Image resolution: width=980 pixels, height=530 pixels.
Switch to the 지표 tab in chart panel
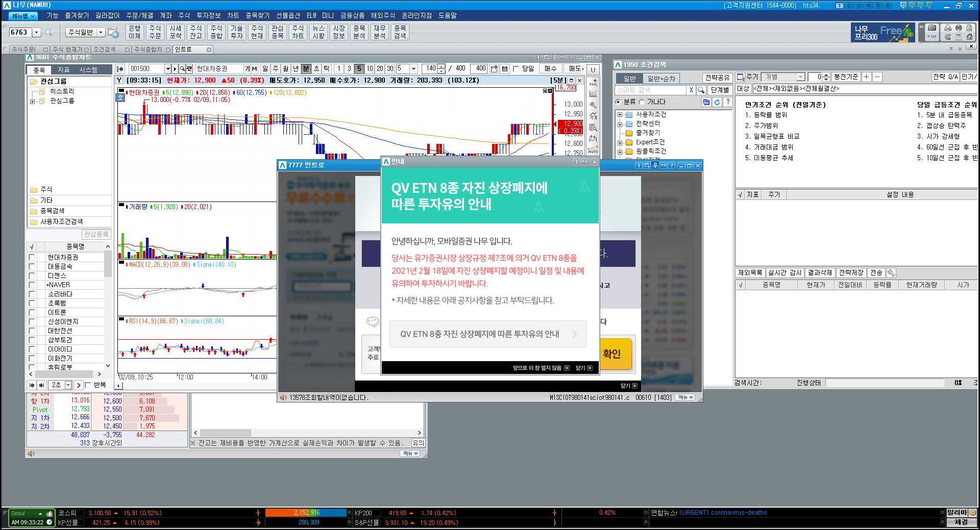(x=63, y=70)
